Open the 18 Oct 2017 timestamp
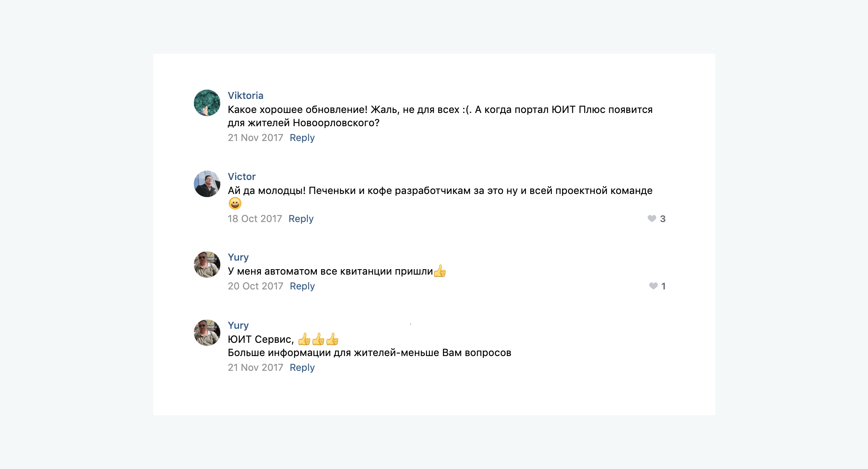This screenshot has width=868, height=469. click(x=255, y=219)
